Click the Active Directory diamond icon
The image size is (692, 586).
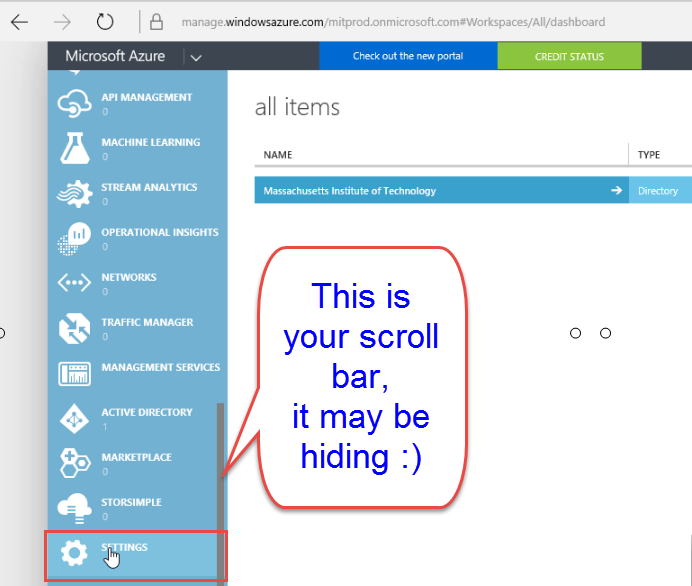(x=74, y=418)
